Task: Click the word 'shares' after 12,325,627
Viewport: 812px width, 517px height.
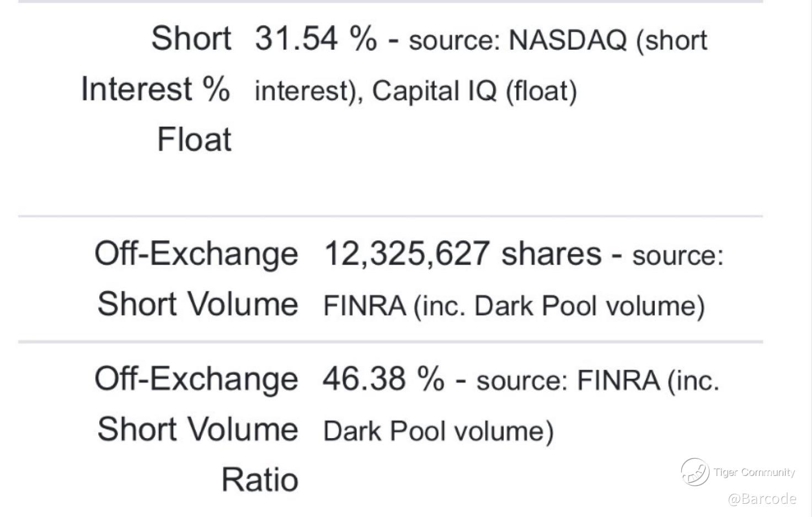Action: [551, 254]
